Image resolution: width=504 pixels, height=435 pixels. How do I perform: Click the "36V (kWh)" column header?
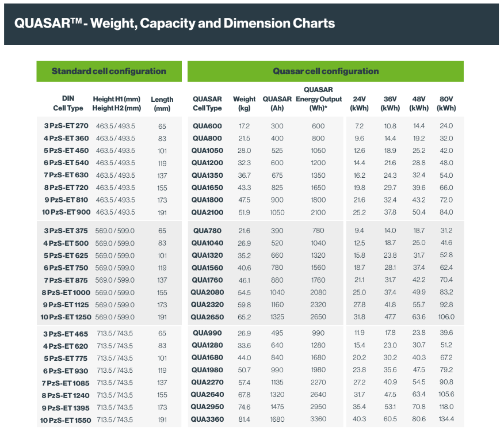point(390,104)
